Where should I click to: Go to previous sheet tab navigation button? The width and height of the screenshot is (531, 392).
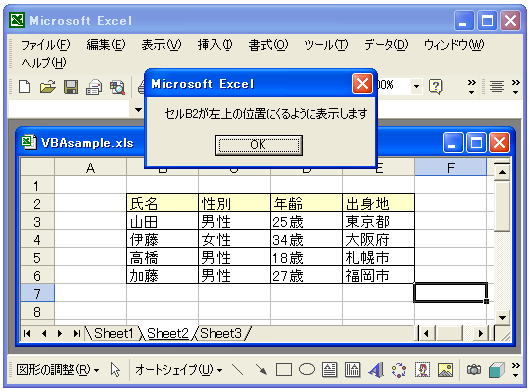click(44, 333)
